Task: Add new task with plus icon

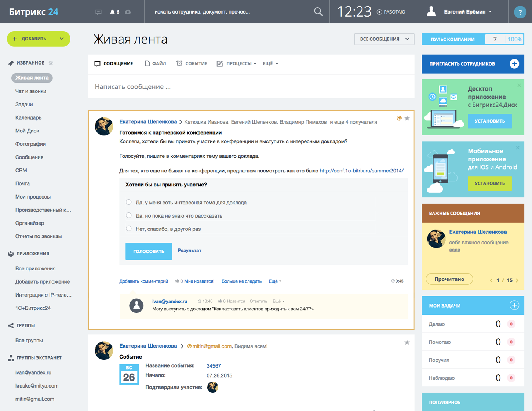Action: point(514,305)
